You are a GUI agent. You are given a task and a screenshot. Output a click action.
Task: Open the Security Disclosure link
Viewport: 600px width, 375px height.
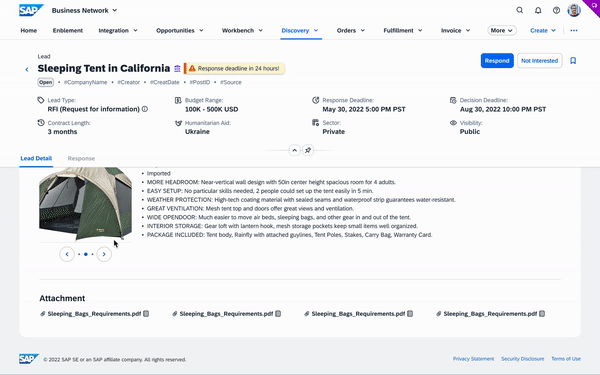[522, 359]
